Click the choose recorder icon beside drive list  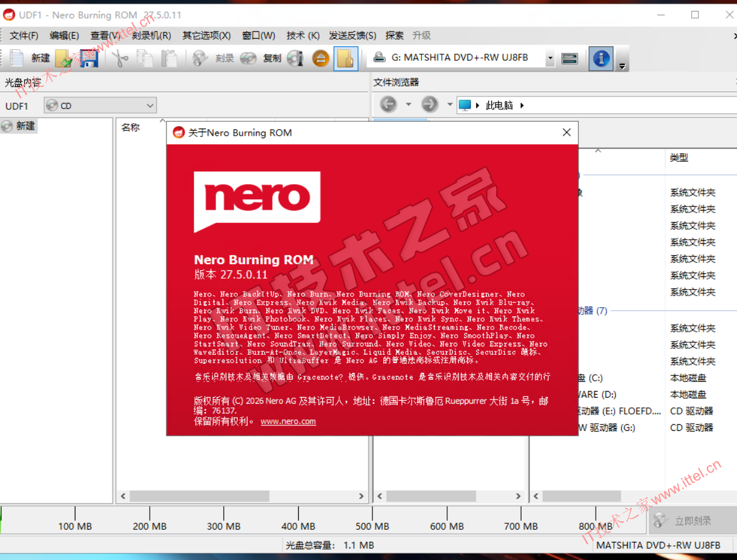tap(569, 59)
